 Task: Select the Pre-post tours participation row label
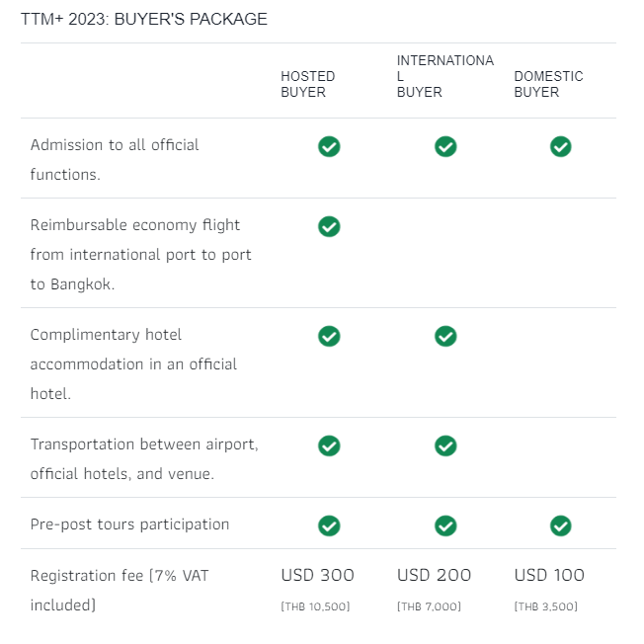pos(129,524)
